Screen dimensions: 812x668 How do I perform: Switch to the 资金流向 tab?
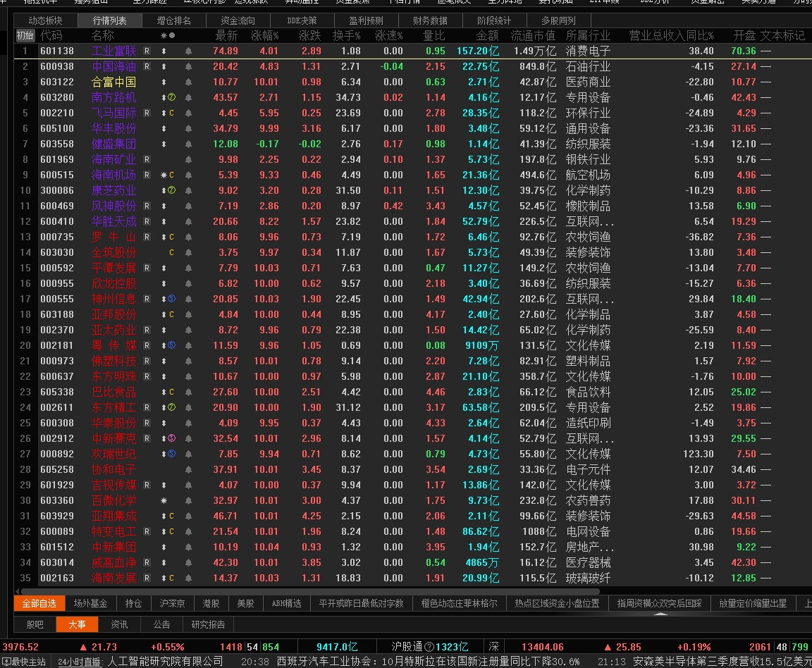(238, 20)
